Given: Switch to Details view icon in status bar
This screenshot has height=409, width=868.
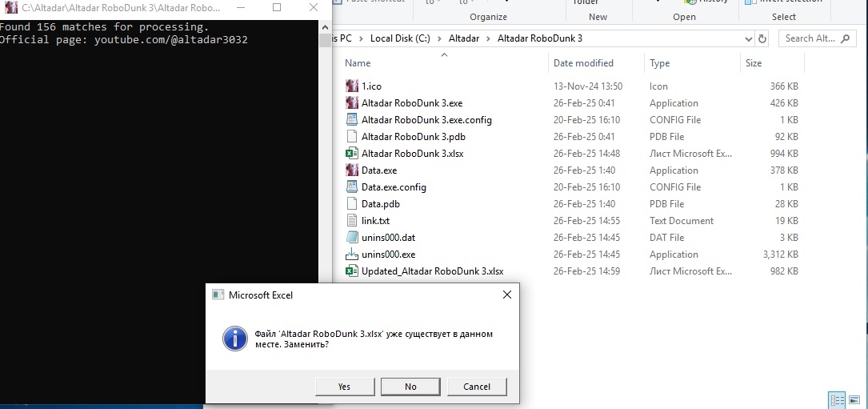Looking at the screenshot, I should pos(837,399).
